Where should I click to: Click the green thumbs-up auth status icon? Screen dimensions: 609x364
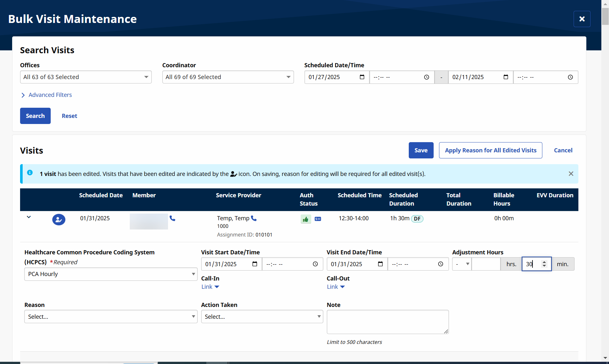coord(306,219)
